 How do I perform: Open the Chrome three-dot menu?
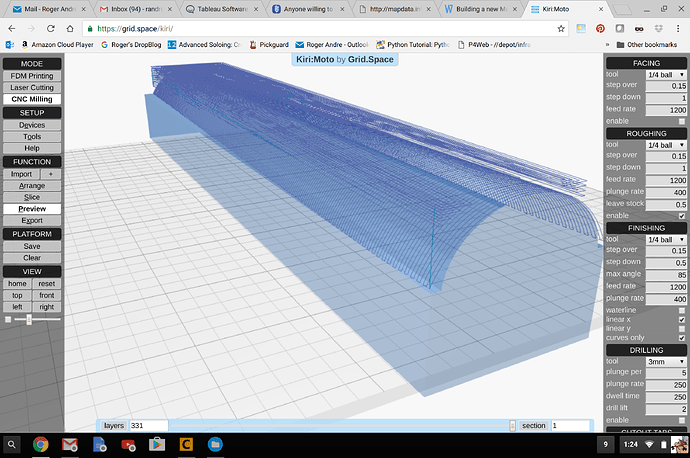click(x=678, y=29)
